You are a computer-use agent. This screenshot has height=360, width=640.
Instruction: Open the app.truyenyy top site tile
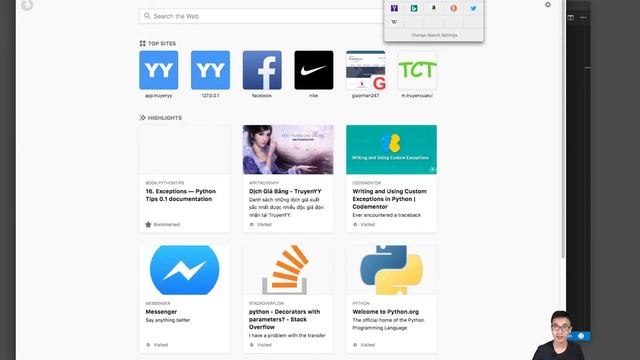pos(158,70)
